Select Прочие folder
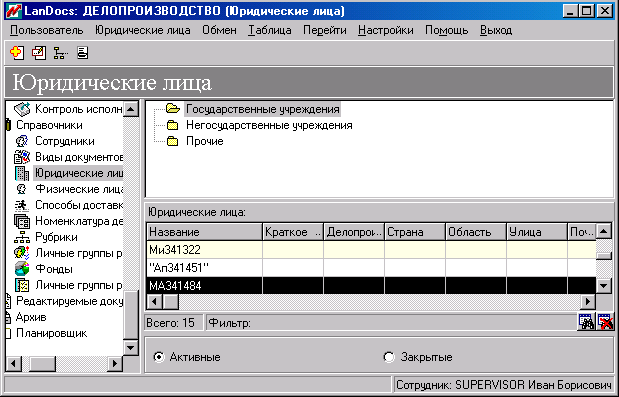Screen dimensions: 619x397 tap(204, 141)
